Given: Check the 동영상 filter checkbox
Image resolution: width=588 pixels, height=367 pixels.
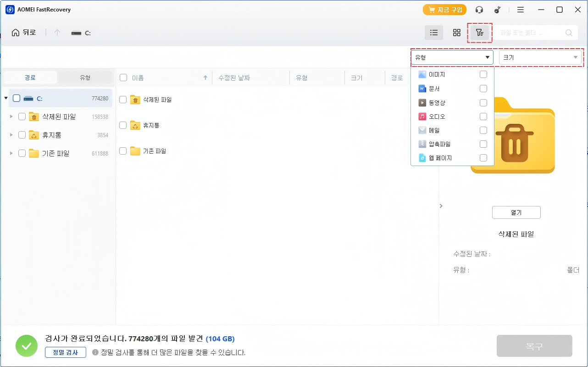Looking at the screenshot, I should pos(483,103).
